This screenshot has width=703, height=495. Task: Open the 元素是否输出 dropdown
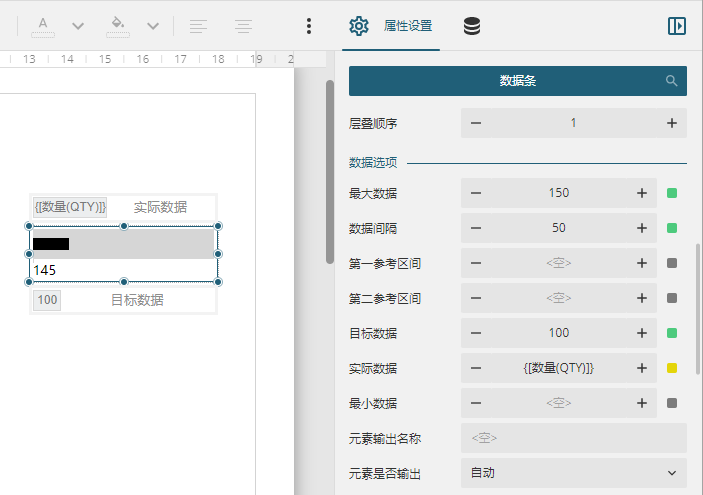pos(573,473)
